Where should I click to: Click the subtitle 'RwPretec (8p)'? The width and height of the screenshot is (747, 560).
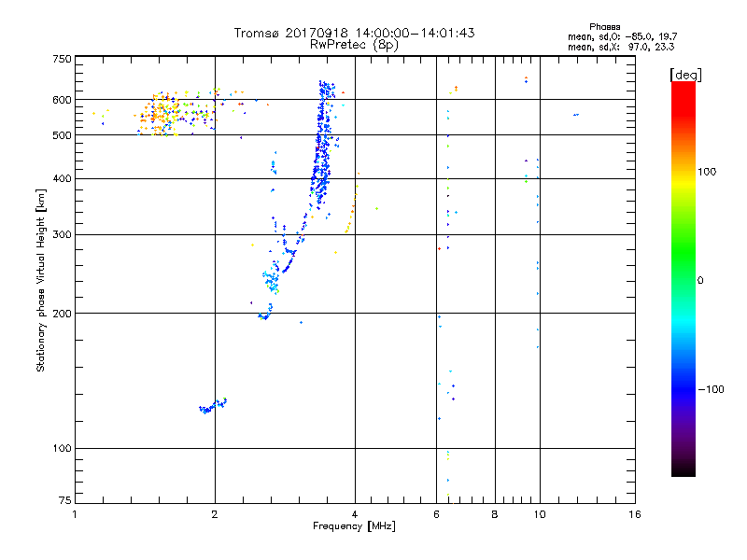[354, 45]
